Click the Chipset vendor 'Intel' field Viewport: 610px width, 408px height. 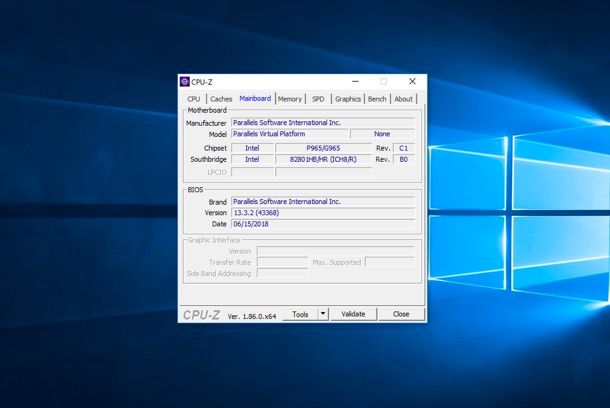(x=252, y=148)
